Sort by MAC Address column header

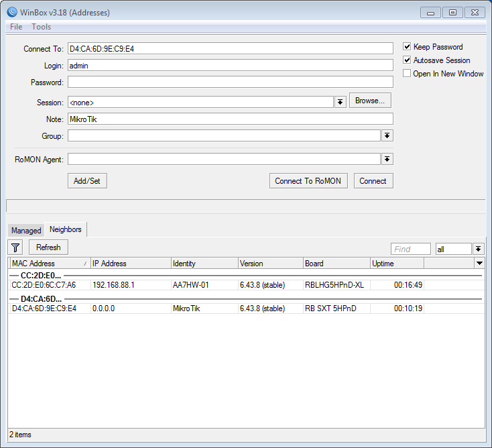click(x=50, y=263)
